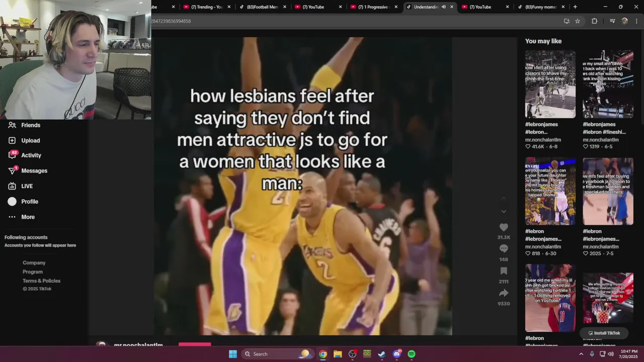Open the Chrome three-dot menu
The width and height of the screenshot is (644, 362).
click(x=637, y=21)
